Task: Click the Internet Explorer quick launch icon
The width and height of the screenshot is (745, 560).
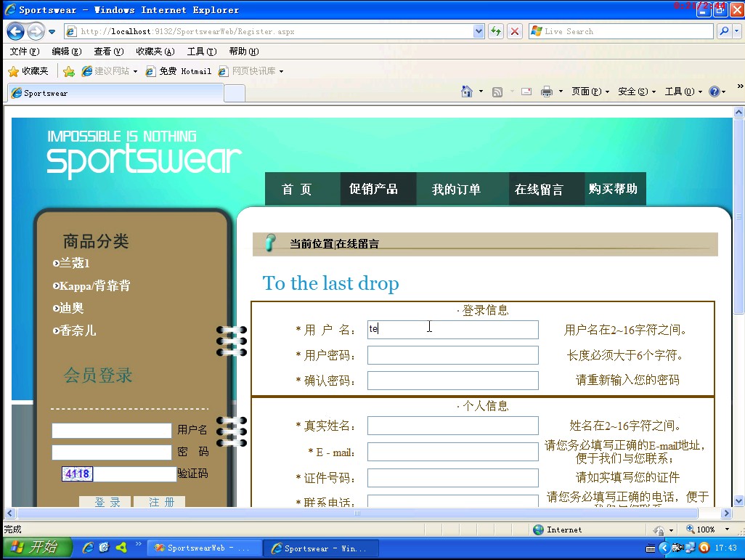Action: [87, 548]
